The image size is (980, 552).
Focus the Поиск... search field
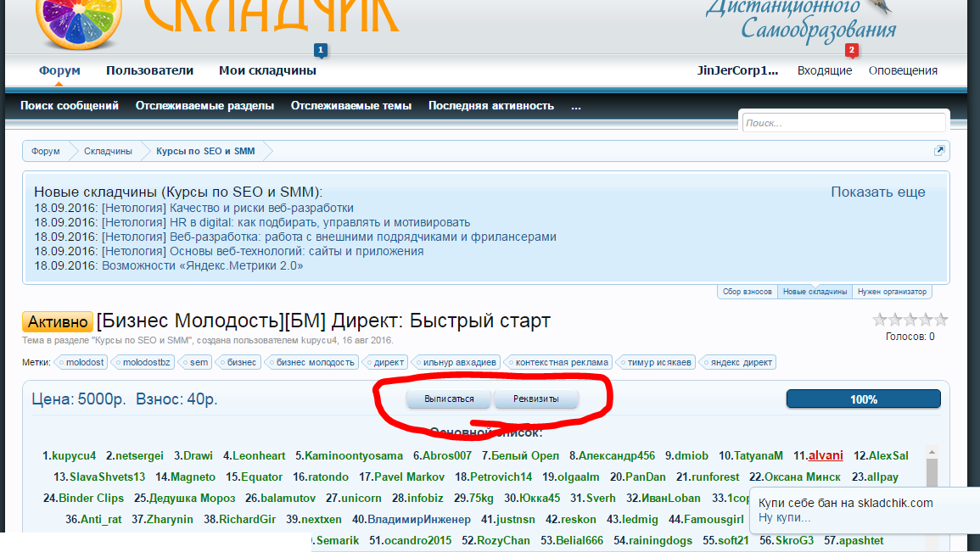[x=843, y=123]
